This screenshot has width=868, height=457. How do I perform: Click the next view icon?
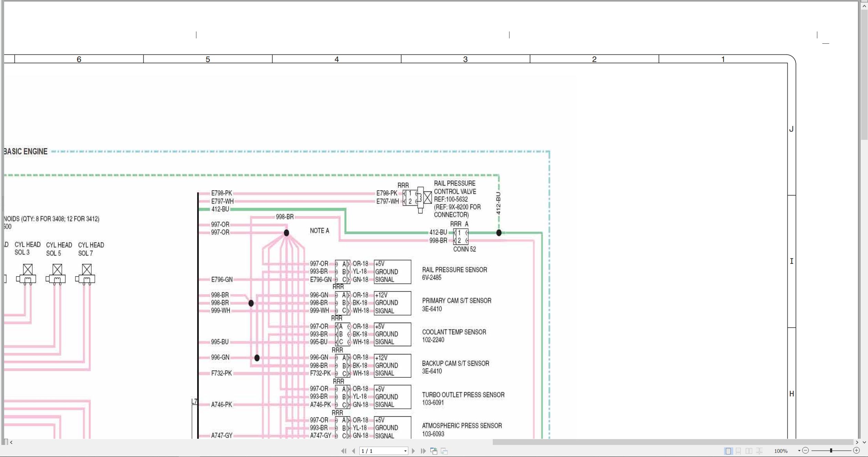pos(444,451)
